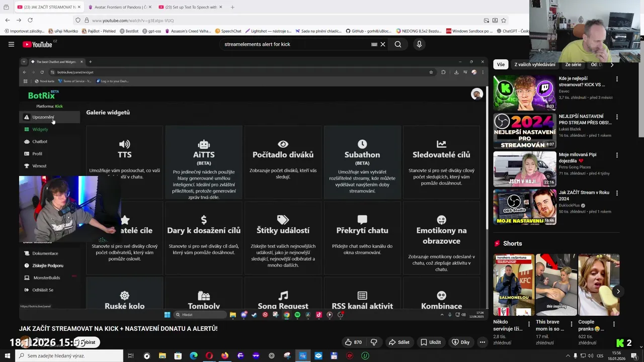Open options for Kde je nejlepší streamovat
This screenshot has width=644, height=362.
click(x=617, y=79)
